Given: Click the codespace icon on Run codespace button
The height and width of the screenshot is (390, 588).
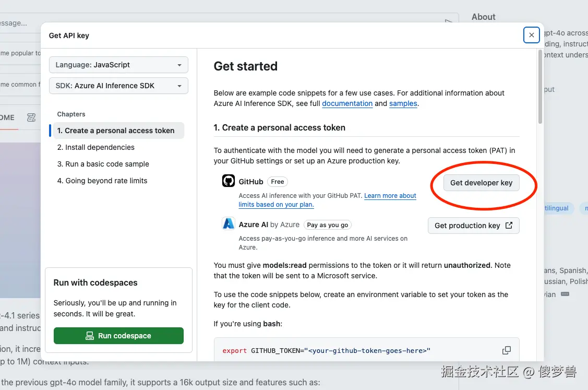Looking at the screenshot, I should click(90, 336).
